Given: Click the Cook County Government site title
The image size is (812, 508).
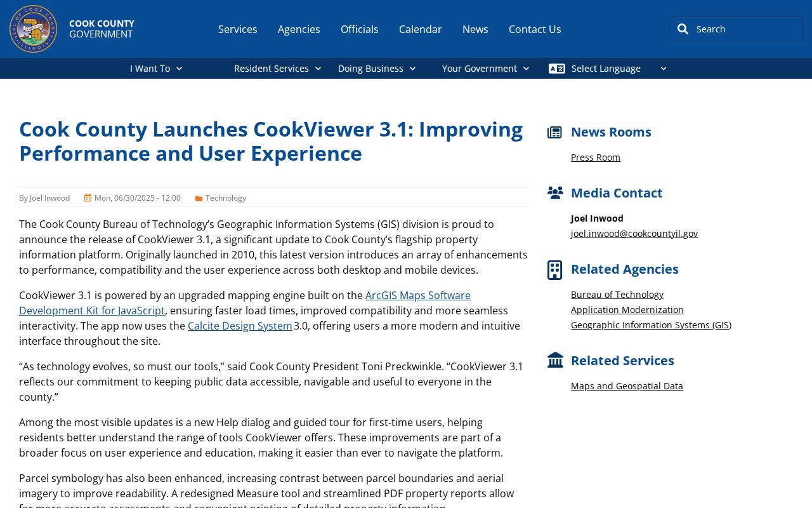Looking at the screenshot, I should (101, 29).
